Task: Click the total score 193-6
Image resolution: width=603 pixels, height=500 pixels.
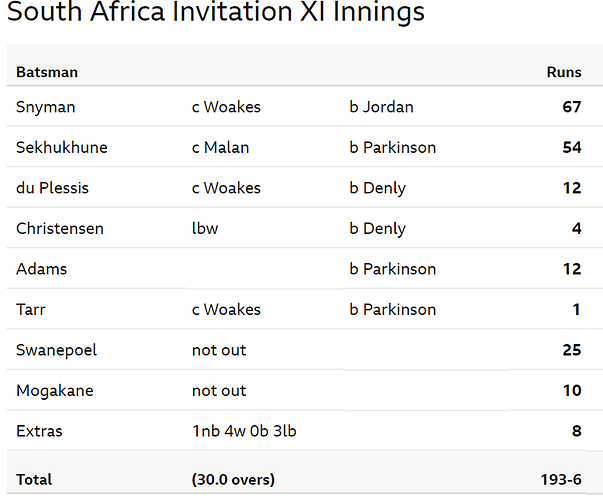Action: (x=559, y=480)
